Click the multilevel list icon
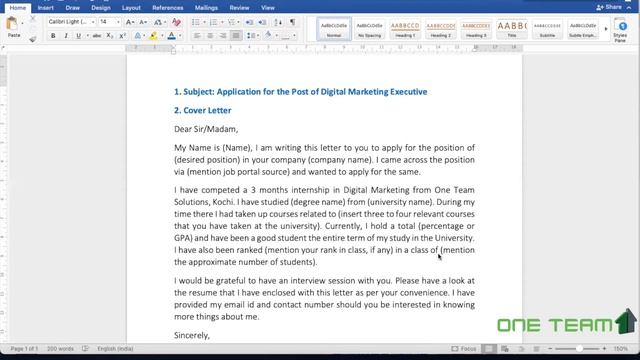This screenshot has width=640, height=360. click(x=231, y=22)
